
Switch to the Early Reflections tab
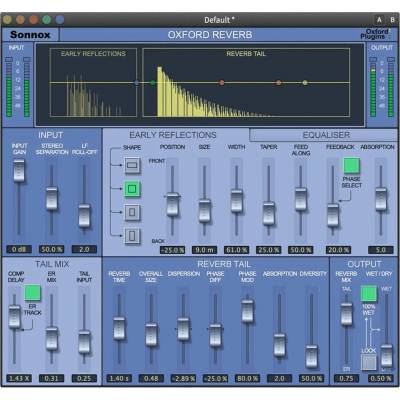(173, 135)
